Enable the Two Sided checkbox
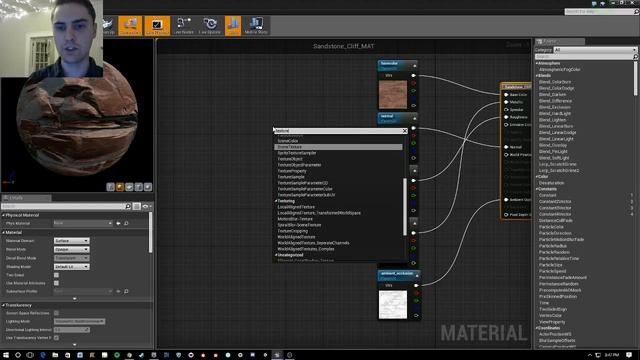The image size is (640, 360). (x=56, y=275)
